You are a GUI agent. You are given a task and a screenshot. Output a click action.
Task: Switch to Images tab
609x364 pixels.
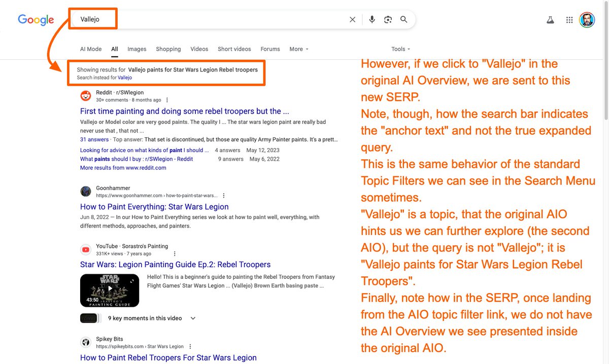tap(137, 49)
